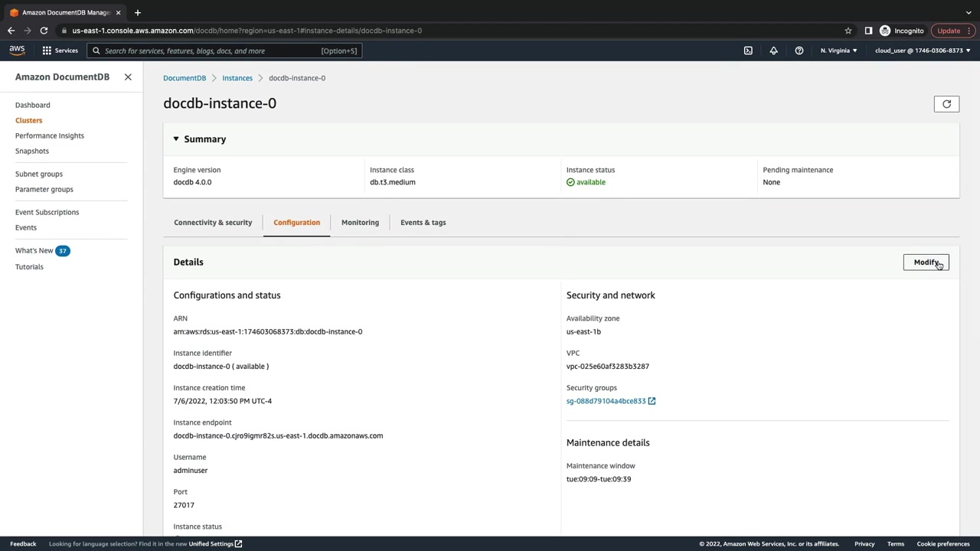980x551 pixels.
Task: Open external link icon beside security group
Action: click(x=652, y=401)
